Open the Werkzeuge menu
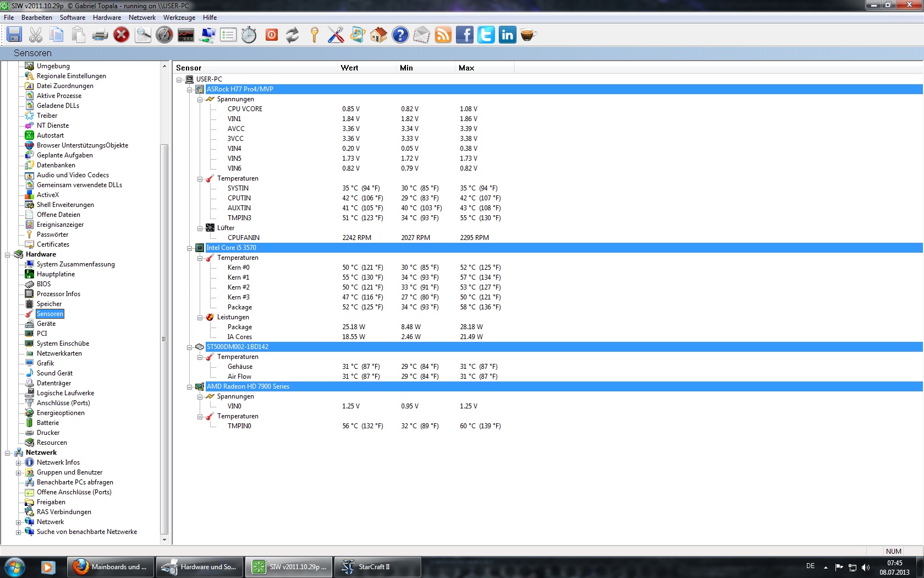Image resolution: width=924 pixels, height=578 pixels. click(x=179, y=18)
